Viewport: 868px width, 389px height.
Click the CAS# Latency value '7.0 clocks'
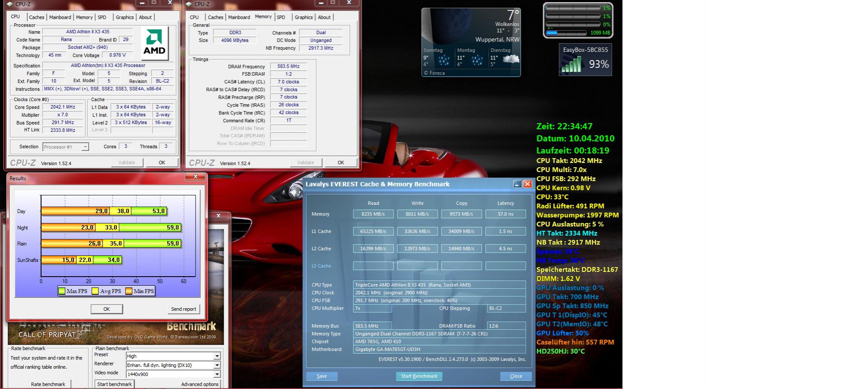coord(288,82)
